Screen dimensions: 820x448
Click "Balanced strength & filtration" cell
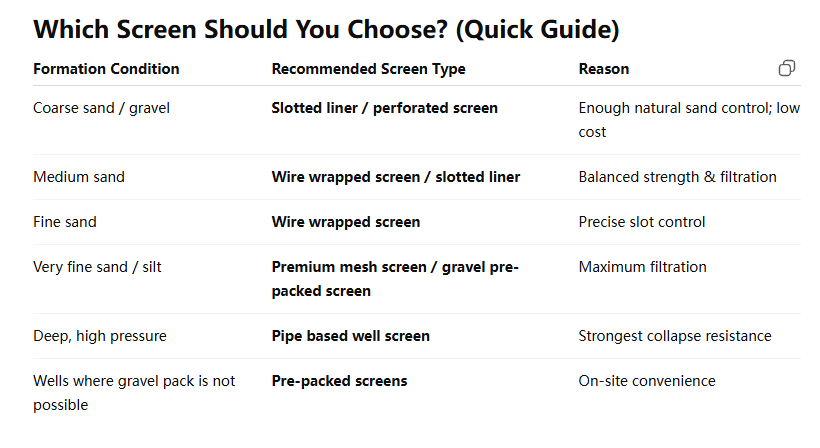(677, 177)
